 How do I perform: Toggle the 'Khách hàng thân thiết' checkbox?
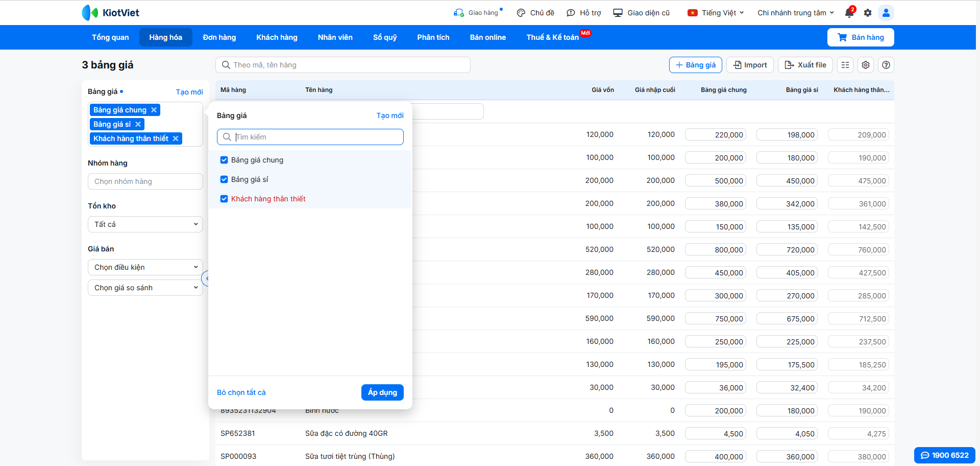click(224, 199)
